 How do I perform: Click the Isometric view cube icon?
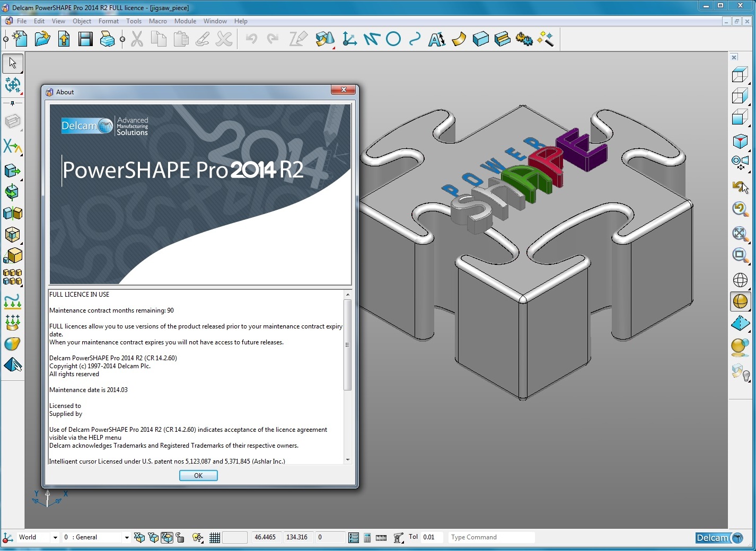click(740, 141)
